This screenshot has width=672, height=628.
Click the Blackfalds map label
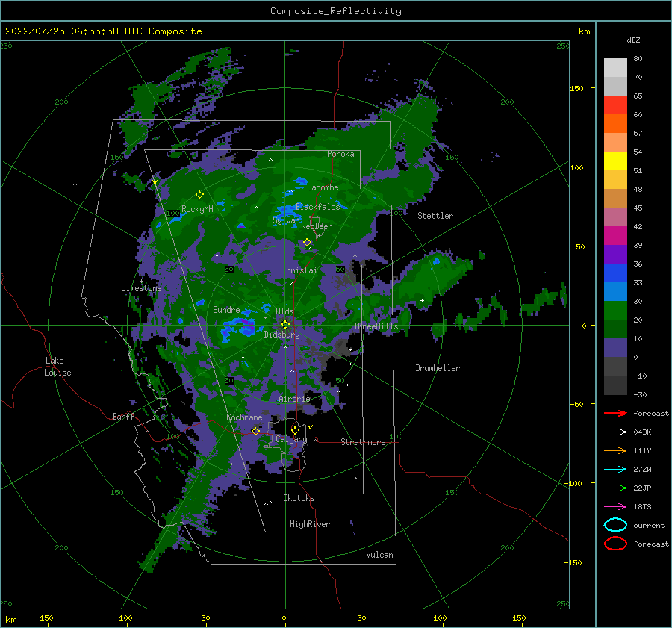tap(317, 207)
